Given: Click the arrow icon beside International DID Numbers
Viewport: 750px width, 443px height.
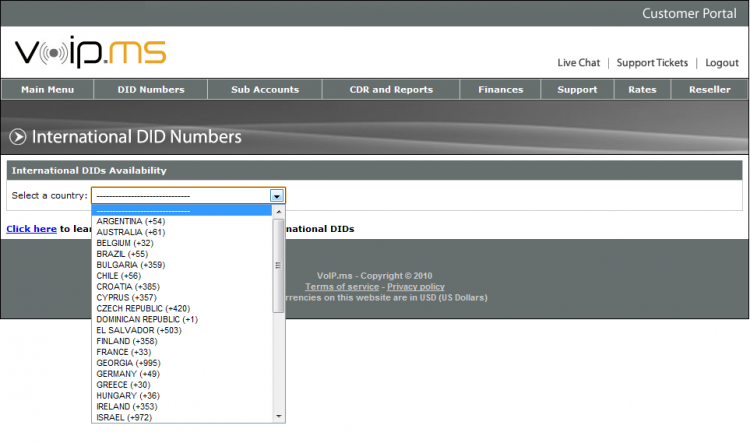Looking at the screenshot, I should [x=18, y=137].
